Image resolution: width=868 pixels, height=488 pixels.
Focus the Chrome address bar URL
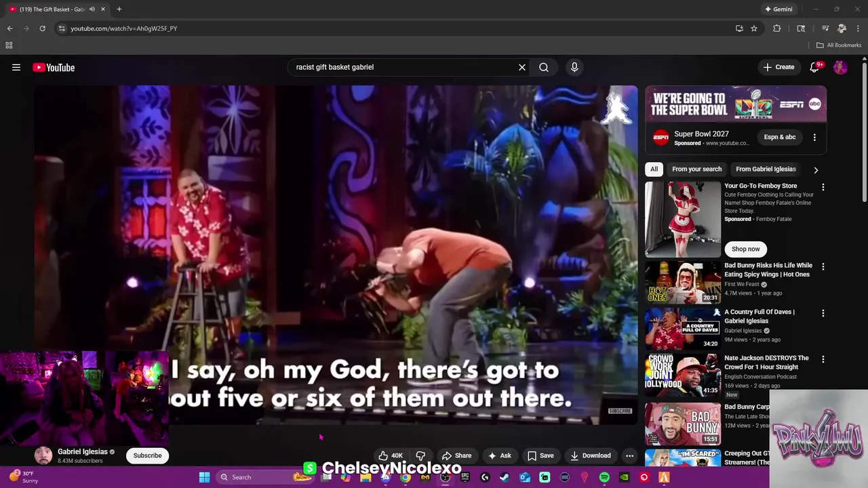(x=124, y=28)
